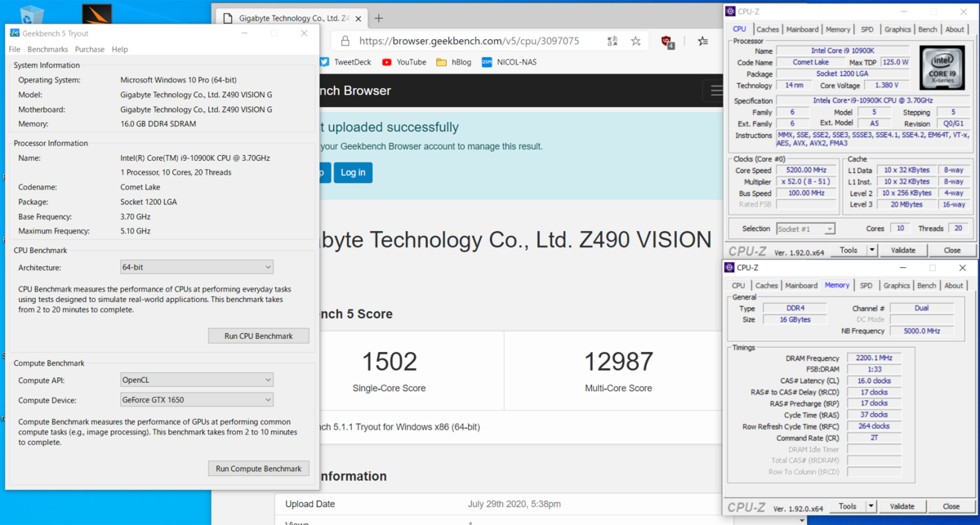The height and width of the screenshot is (525, 980).
Task: Expand Tools arrow in CPU-Z memory window
Action: point(871,506)
